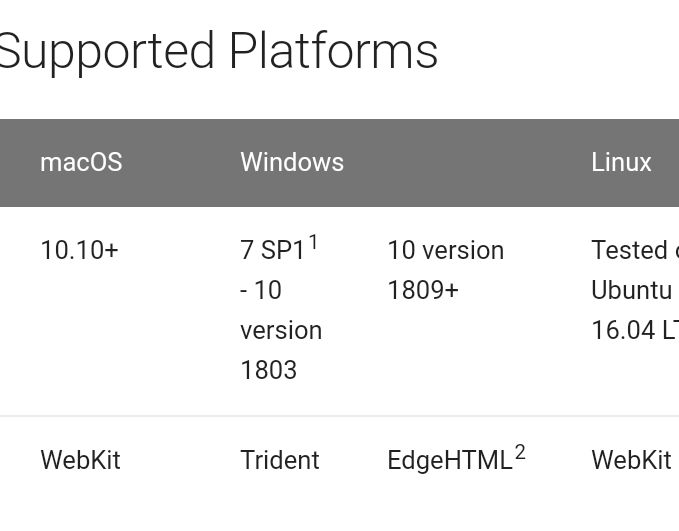Screen dimensions: 679x531
Task: Select the Windows column header
Action: point(292,162)
